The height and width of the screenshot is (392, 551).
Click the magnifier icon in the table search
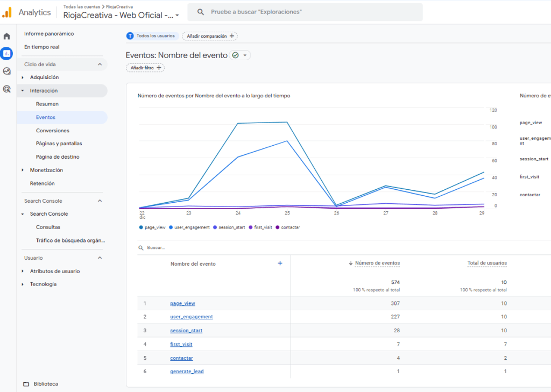tap(141, 248)
